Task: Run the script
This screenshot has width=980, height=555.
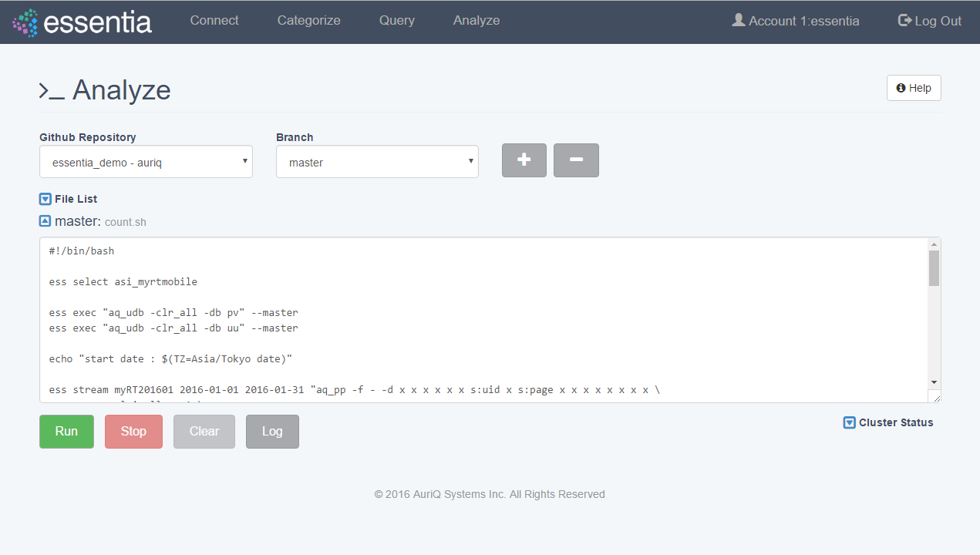Action: (66, 431)
